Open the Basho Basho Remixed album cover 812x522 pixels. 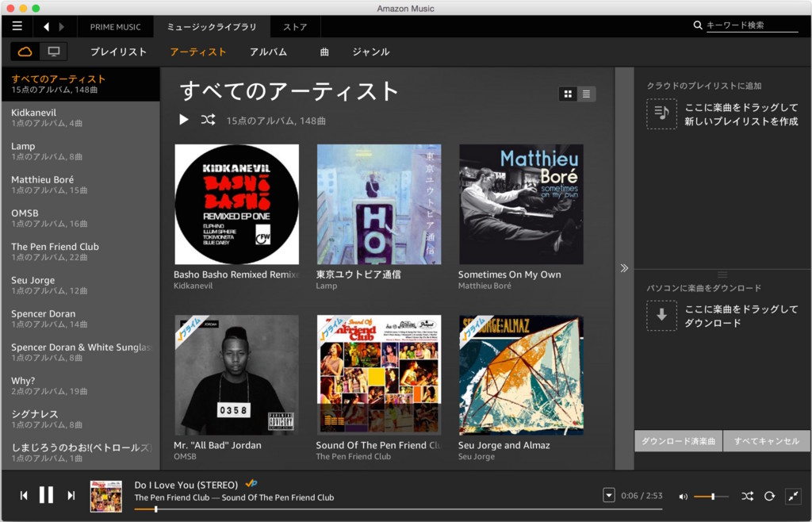pos(236,204)
